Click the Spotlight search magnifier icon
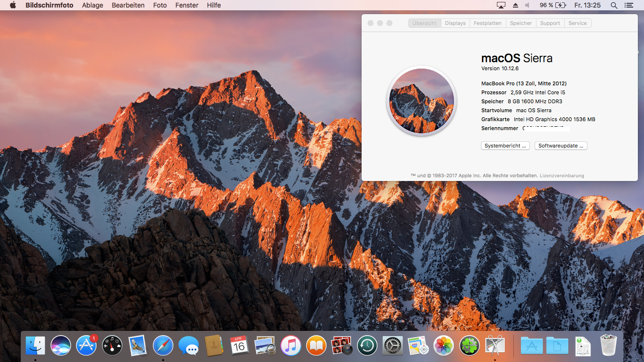This screenshot has width=644, height=362. (x=614, y=5)
